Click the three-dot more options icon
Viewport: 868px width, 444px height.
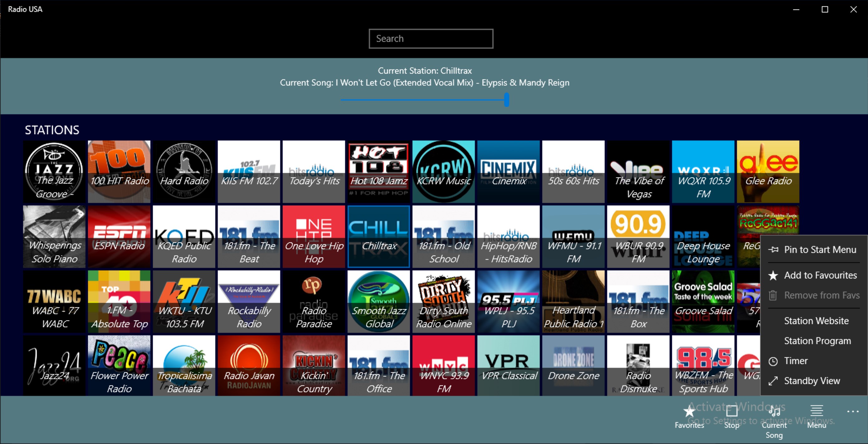852,412
